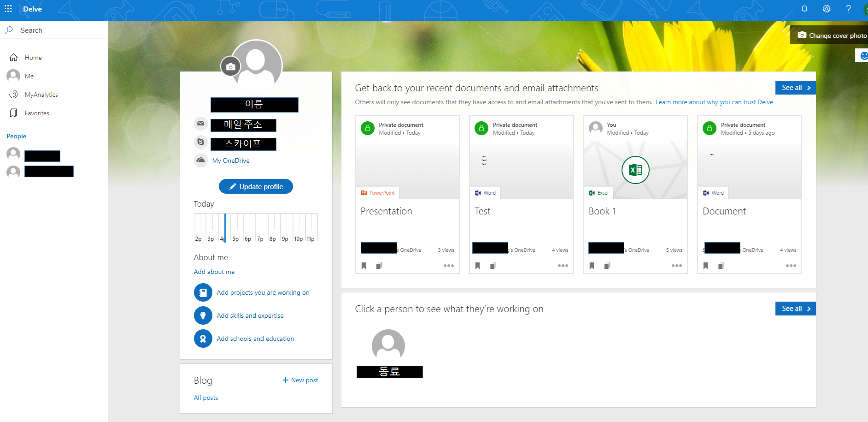Click the Delve app title
This screenshot has width=868, height=422.
click(x=32, y=9)
